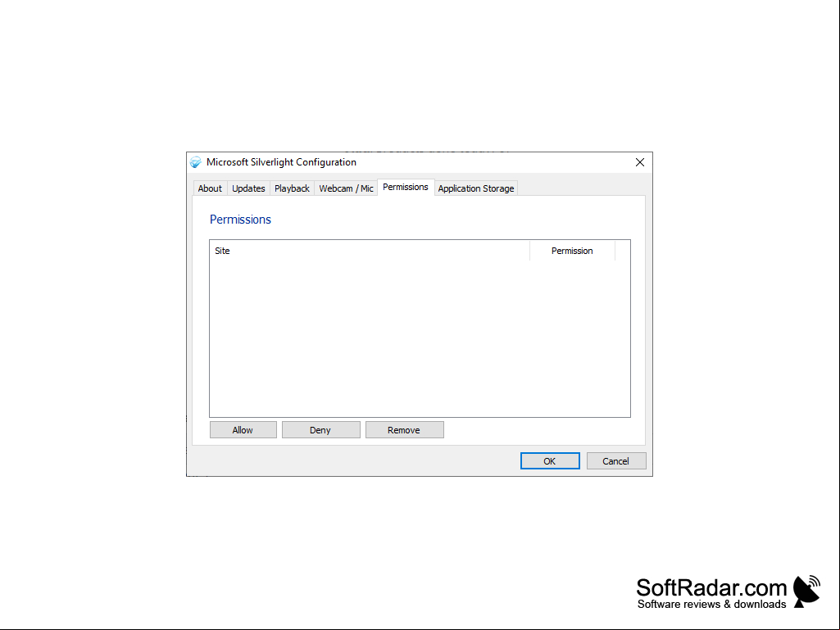Viewport: 840px width, 630px height.
Task: Switch to the About tab
Action: 210,188
